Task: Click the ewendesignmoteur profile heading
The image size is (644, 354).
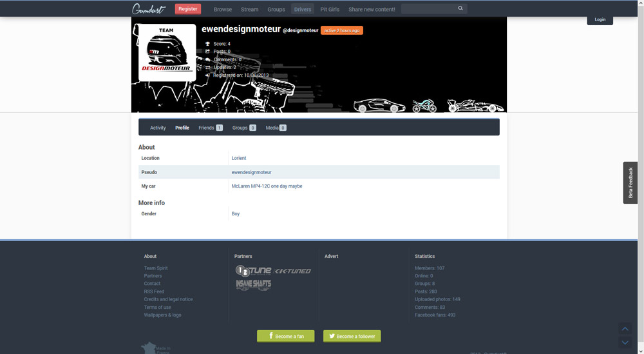Action: [241, 29]
